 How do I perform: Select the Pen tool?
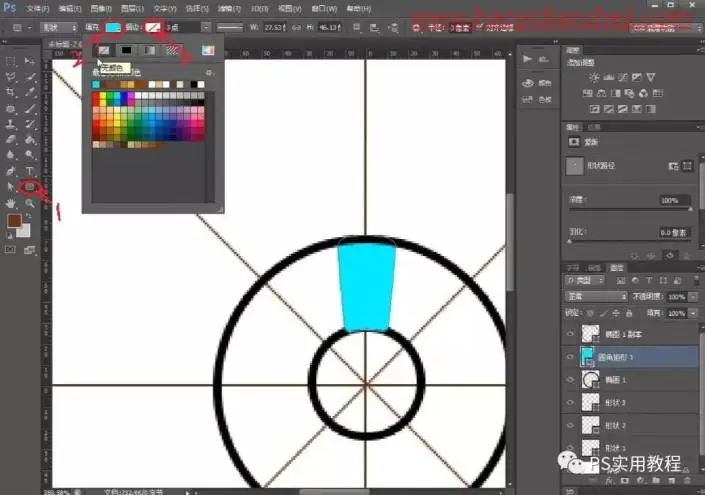coord(10,171)
